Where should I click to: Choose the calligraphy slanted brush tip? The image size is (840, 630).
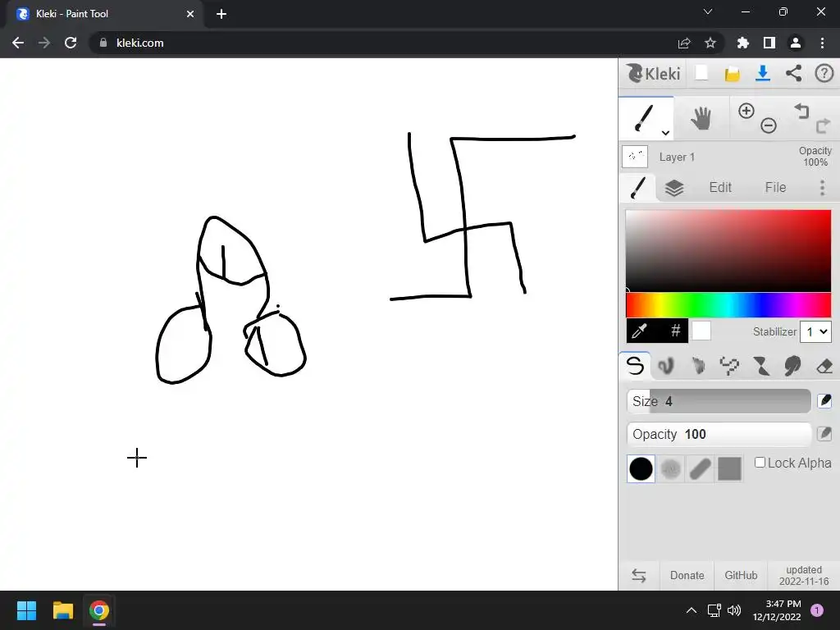pyautogui.click(x=701, y=468)
